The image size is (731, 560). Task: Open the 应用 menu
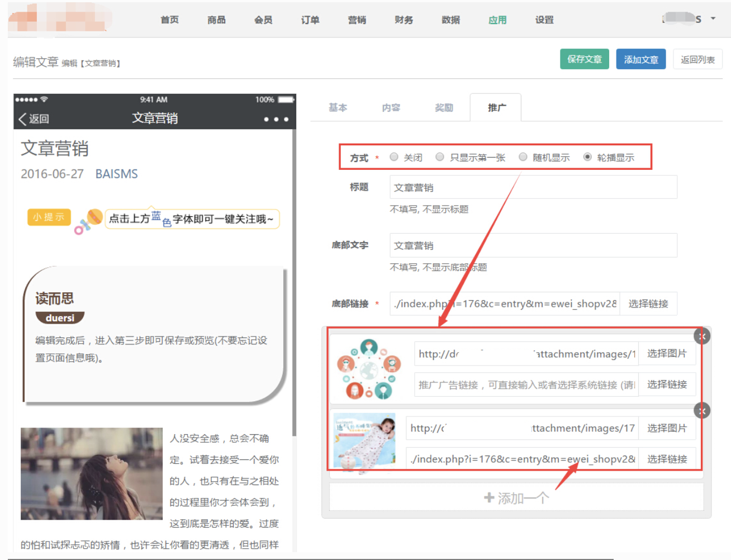[x=497, y=20]
